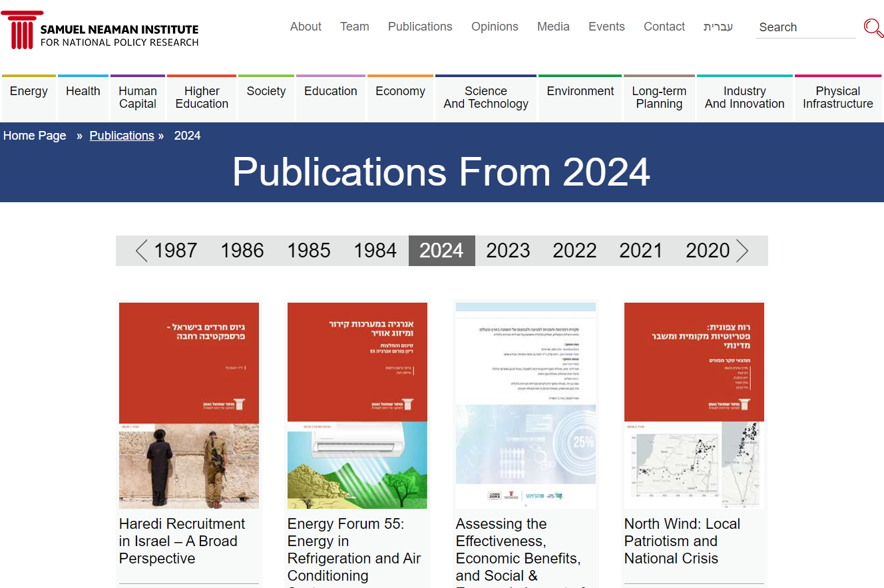Choose year 1985 in year selector
This screenshot has height=588, width=884.
pos(309,251)
